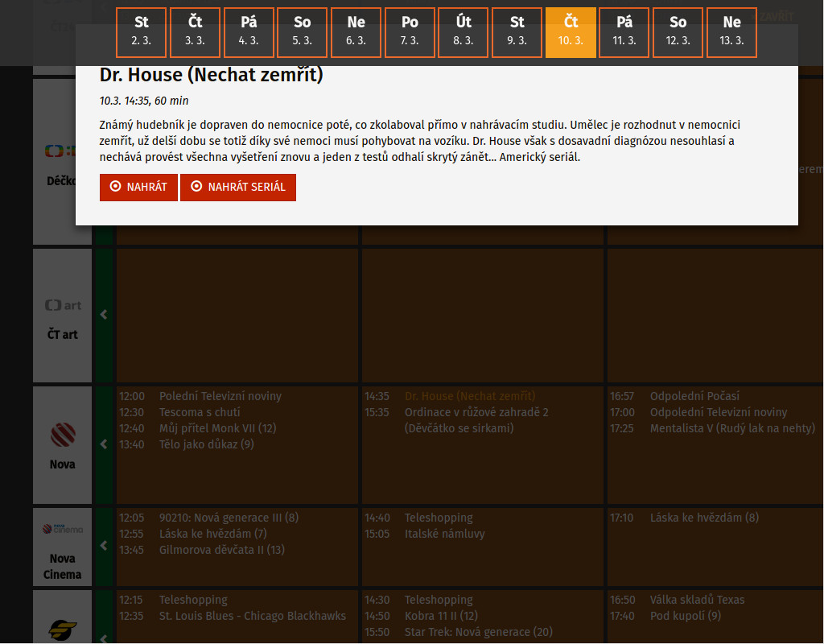Click Válka skladů Texas program entry
The height and width of the screenshot is (644, 824).
tap(697, 600)
